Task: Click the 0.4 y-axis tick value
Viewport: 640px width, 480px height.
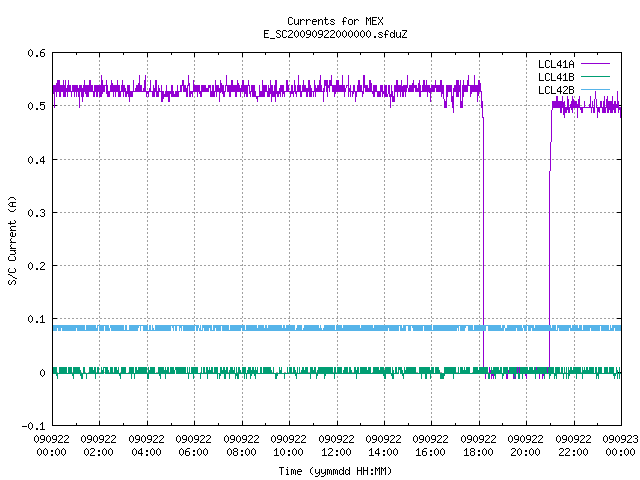Action: click(x=36, y=160)
